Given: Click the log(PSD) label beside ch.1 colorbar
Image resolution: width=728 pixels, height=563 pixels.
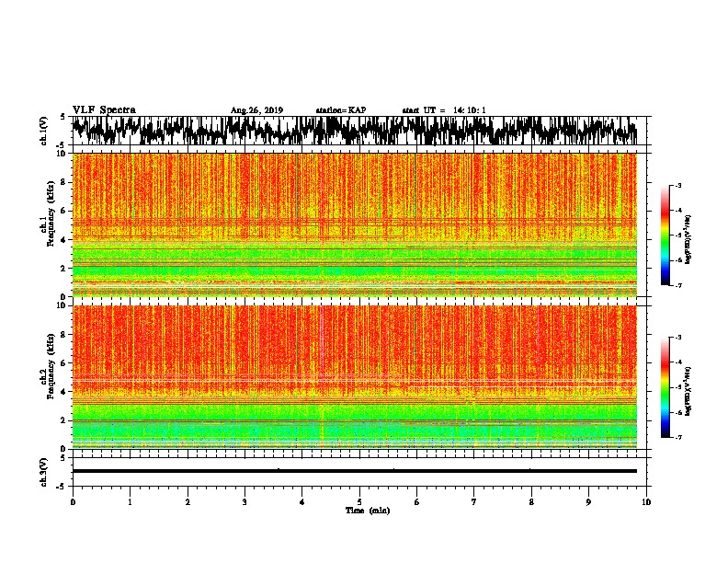Looking at the screenshot, I should click(688, 239).
